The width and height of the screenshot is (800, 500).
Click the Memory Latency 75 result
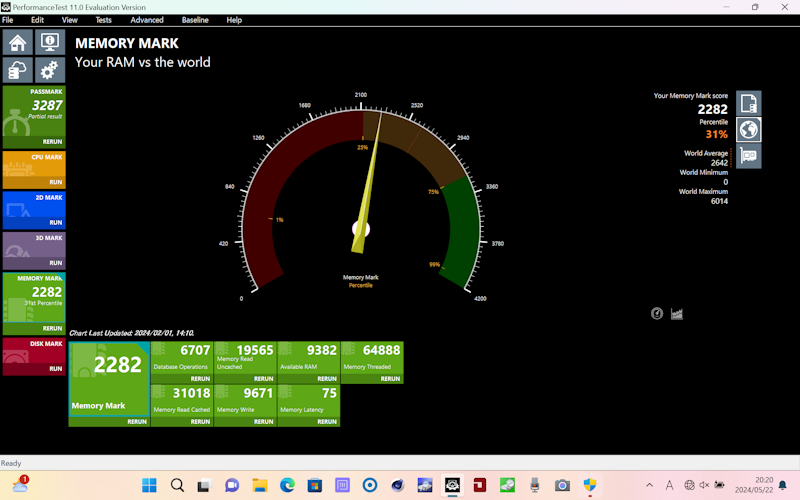pyautogui.click(x=308, y=401)
